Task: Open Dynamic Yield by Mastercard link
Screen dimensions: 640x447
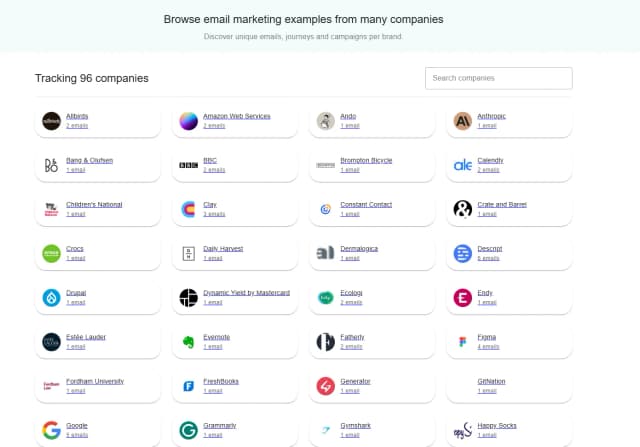Action: [x=246, y=292]
